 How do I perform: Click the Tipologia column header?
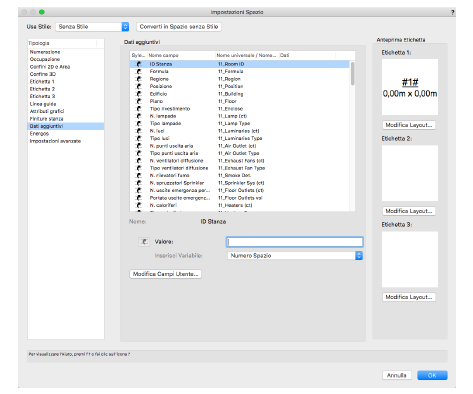(x=62, y=43)
